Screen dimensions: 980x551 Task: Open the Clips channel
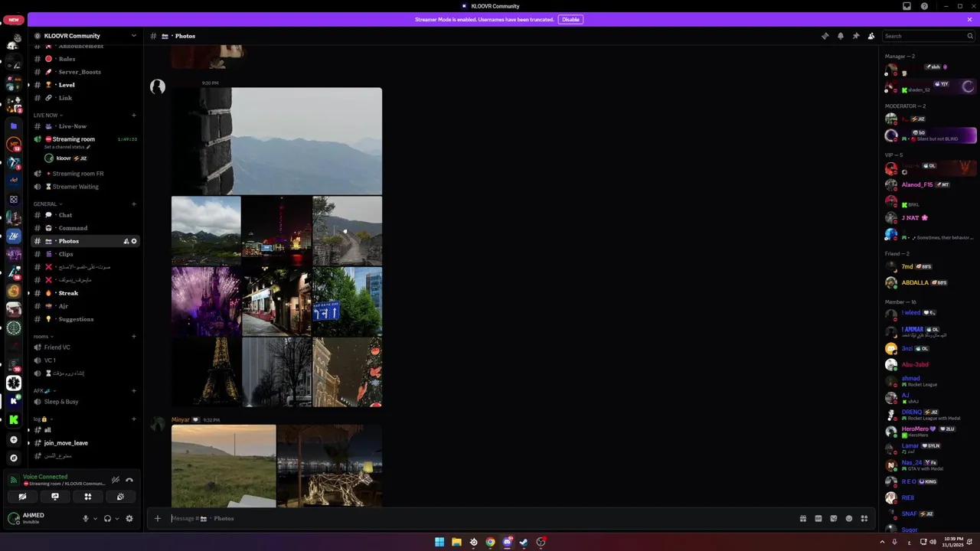click(x=85, y=254)
